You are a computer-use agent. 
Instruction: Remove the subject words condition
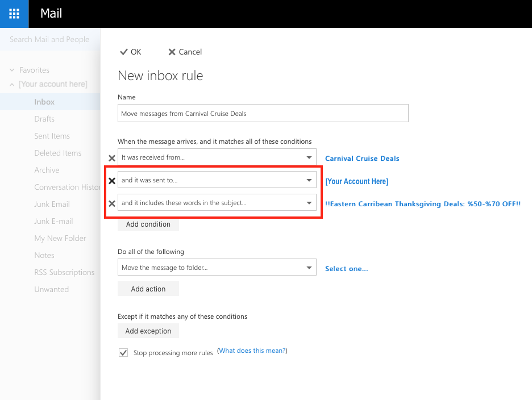[x=112, y=203]
